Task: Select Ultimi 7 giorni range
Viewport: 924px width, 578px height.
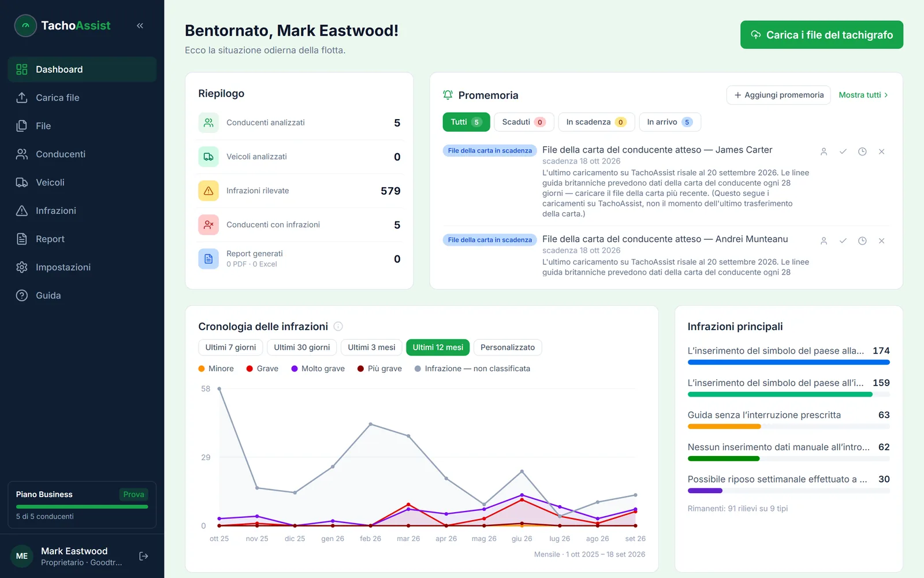Action: click(230, 347)
